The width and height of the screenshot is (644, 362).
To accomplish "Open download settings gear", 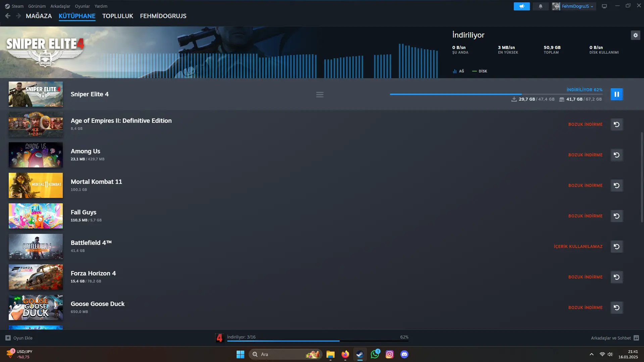I will [x=635, y=35].
